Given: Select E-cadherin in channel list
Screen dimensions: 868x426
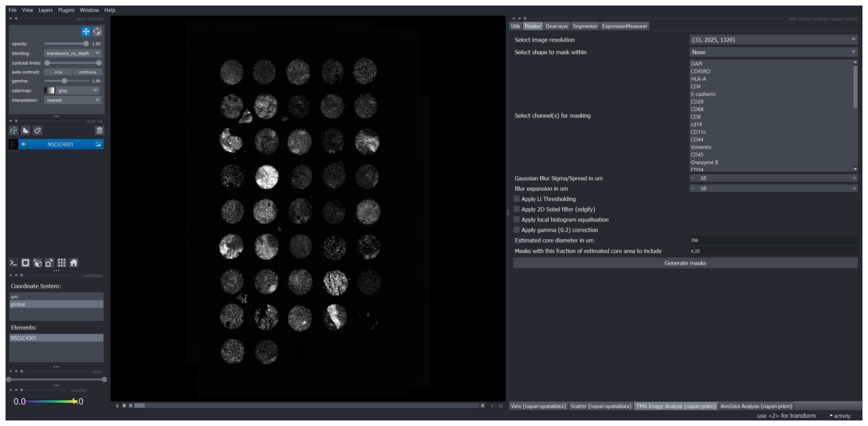Looking at the screenshot, I should coord(703,94).
